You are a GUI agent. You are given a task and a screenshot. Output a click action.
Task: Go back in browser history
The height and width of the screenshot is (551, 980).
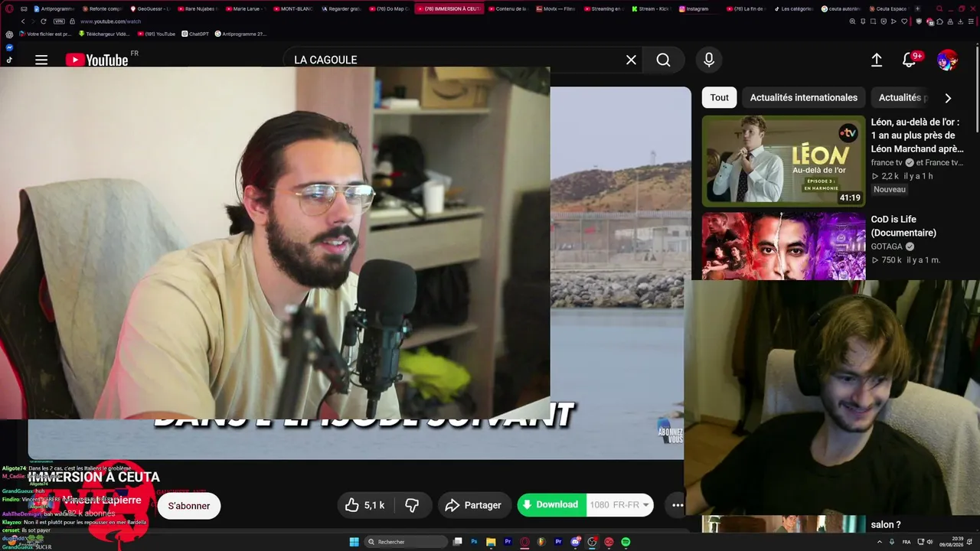pos(23,21)
